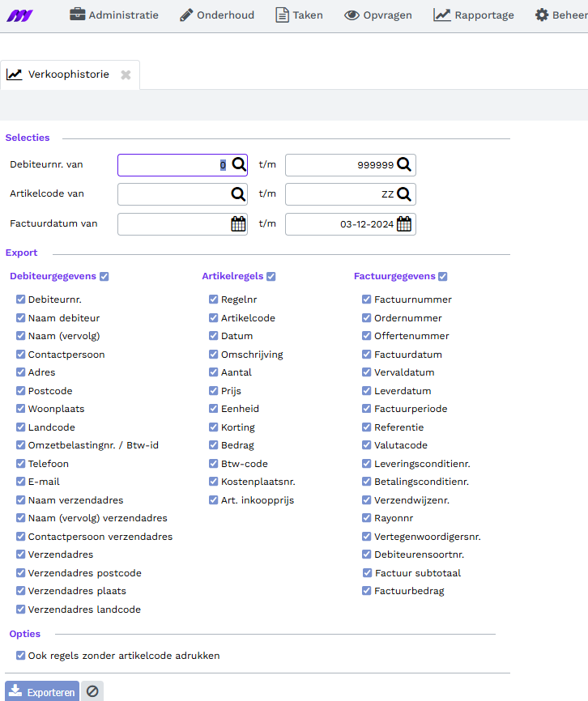The width and height of the screenshot is (588, 701).
Task: Open the Administratie menu
Action: (114, 15)
